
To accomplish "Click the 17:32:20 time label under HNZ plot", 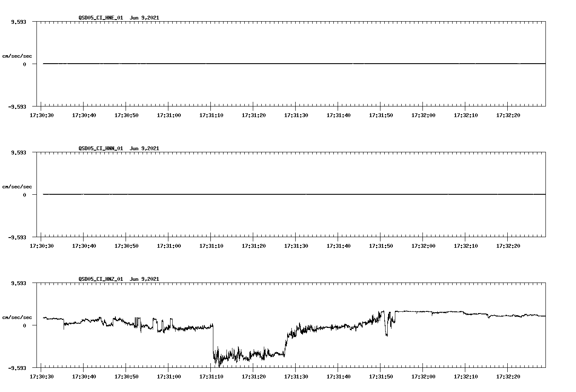I will [508, 377].
